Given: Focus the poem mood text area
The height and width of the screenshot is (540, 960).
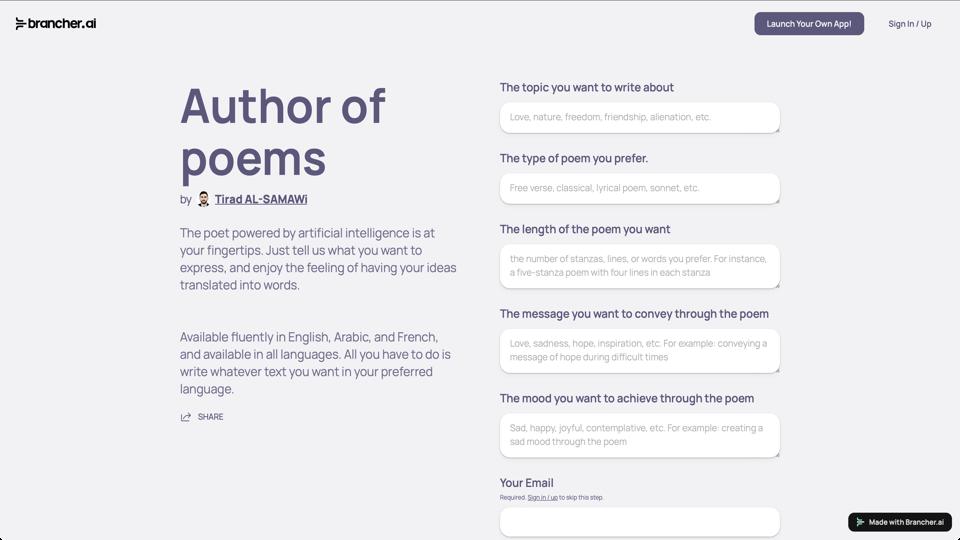Looking at the screenshot, I should pos(639,435).
